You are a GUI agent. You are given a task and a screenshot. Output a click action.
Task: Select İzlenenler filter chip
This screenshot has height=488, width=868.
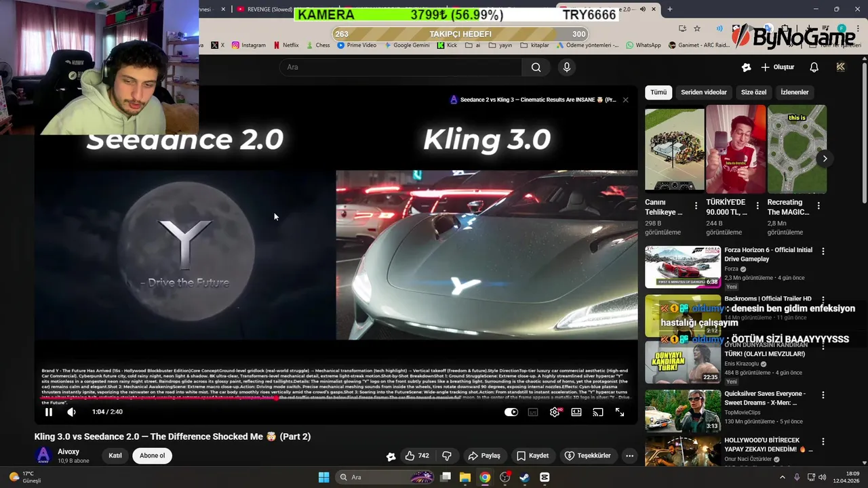pos(795,92)
